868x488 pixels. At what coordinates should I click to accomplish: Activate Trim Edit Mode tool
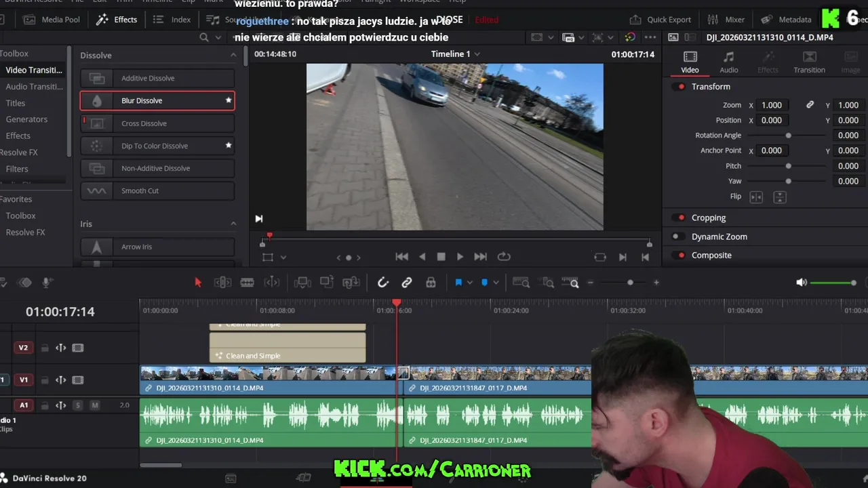(222, 283)
